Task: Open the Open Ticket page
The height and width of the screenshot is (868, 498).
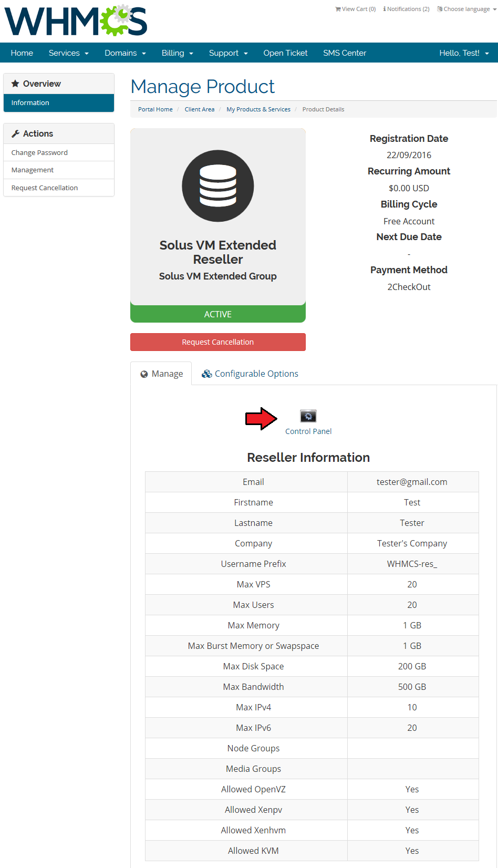Action: pyautogui.click(x=285, y=53)
